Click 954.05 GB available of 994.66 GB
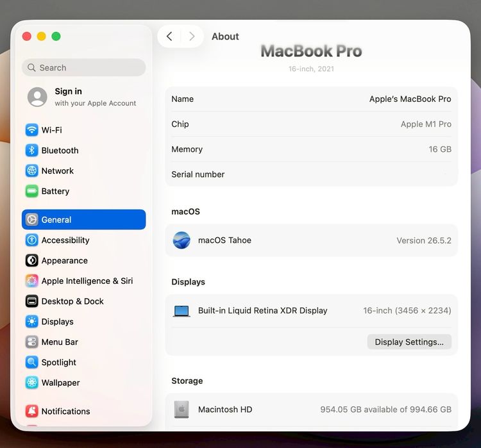This screenshot has width=481, height=448. pos(385,410)
